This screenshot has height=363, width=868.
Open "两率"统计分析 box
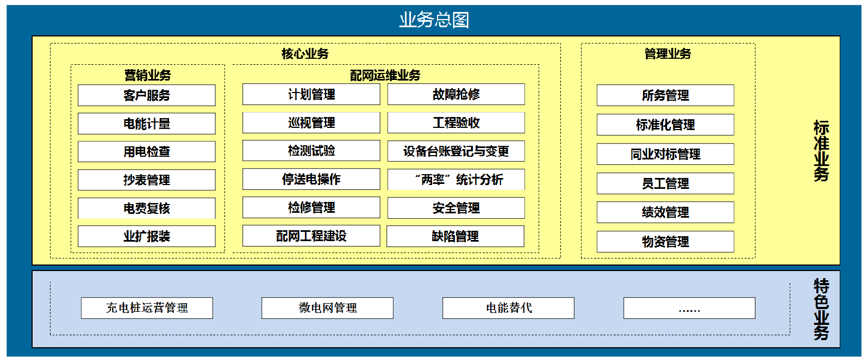pyautogui.click(x=456, y=180)
